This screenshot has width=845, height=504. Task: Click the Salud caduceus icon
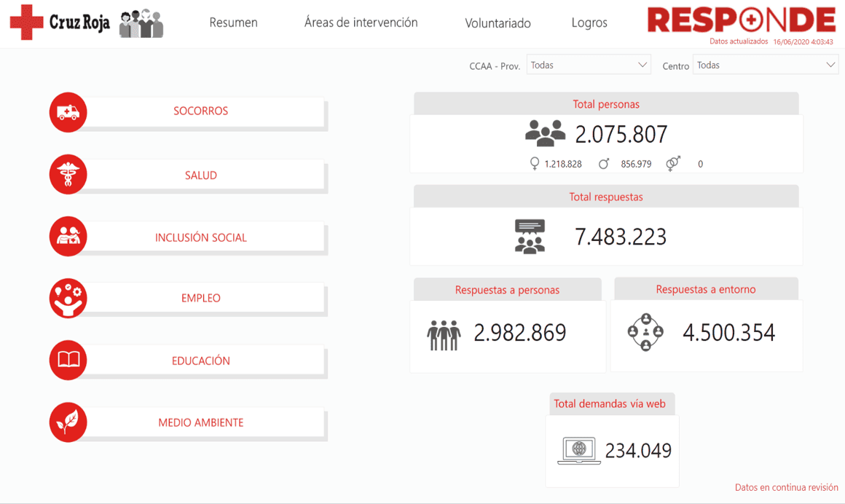(x=67, y=174)
